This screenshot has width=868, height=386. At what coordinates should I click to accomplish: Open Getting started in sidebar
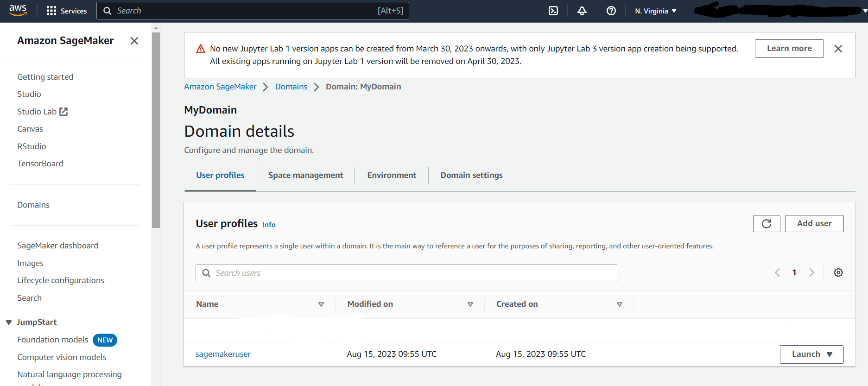point(45,77)
